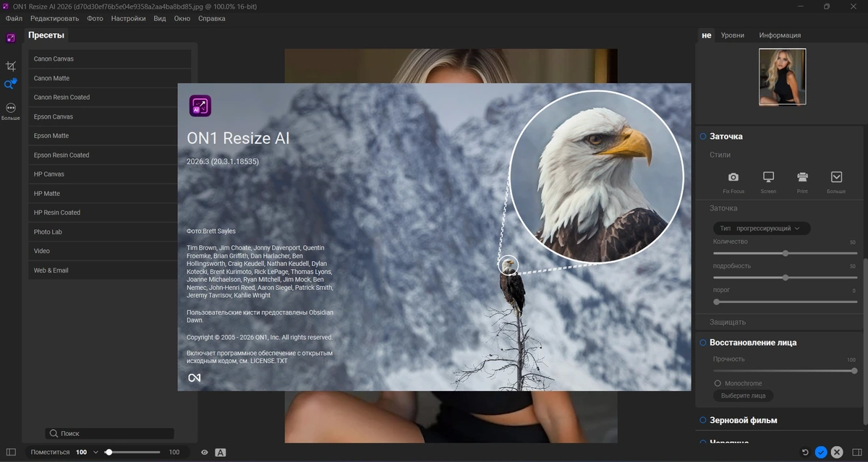Open the Тип прогрессирующий dropdown
The image size is (868, 462).
(762, 228)
